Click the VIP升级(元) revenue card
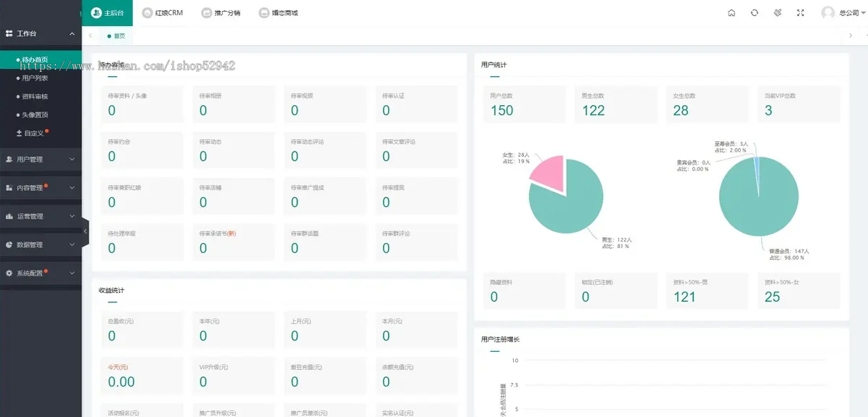Viewport: 868px width, 417px height. pyautogui.click(x=233, y=376)
